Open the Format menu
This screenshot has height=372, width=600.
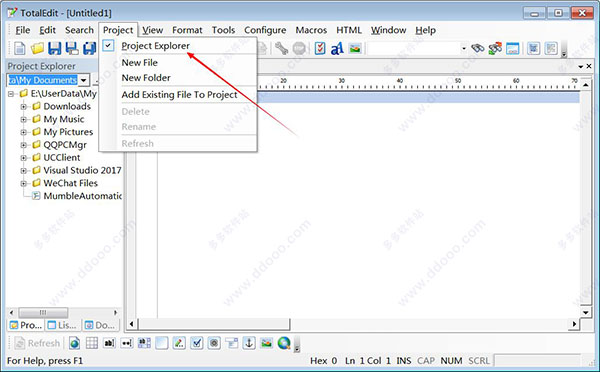point(187,30)
